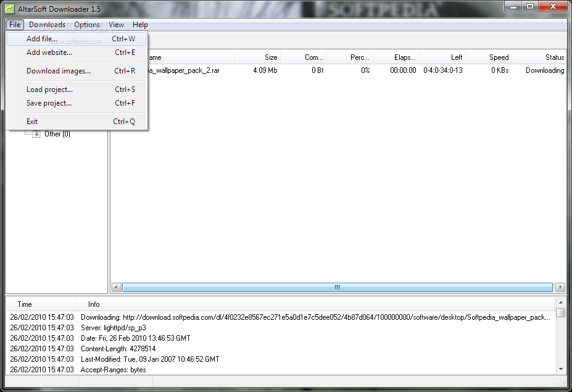Screen dimensions: 572x392
Task: Click the log panel scroll down arrow
Action: [x=561, y=369]
